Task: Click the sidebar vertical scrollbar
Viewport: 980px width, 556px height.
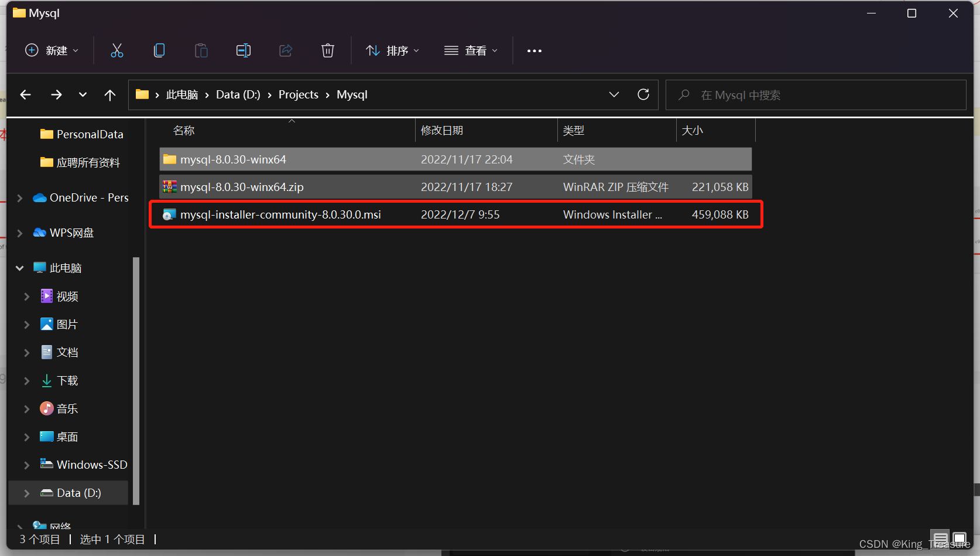Action: click(x=136, y=381)
